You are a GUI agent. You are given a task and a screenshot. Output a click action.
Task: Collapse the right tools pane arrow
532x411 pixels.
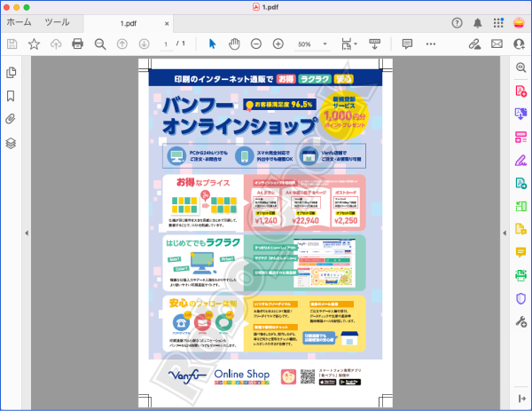(505, 233)
